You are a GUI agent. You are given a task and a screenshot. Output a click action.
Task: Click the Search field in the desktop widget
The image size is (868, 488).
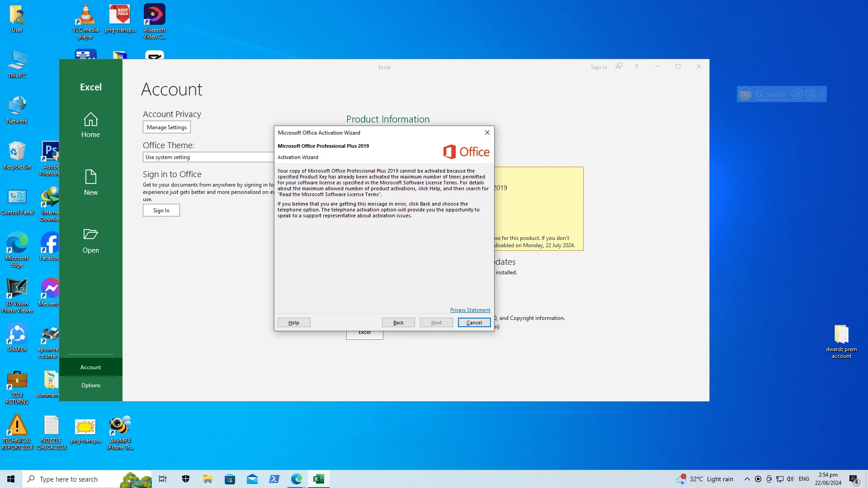(x=771, y=94)
